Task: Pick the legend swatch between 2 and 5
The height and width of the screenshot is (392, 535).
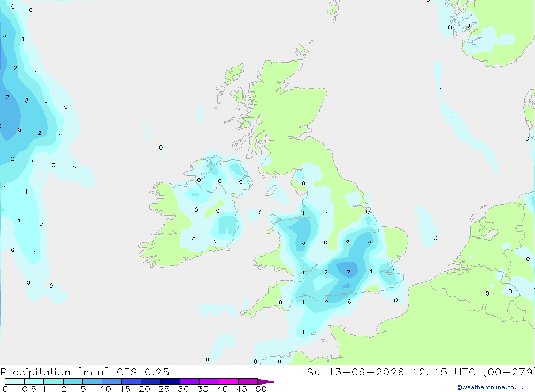Action: point(73,381)
